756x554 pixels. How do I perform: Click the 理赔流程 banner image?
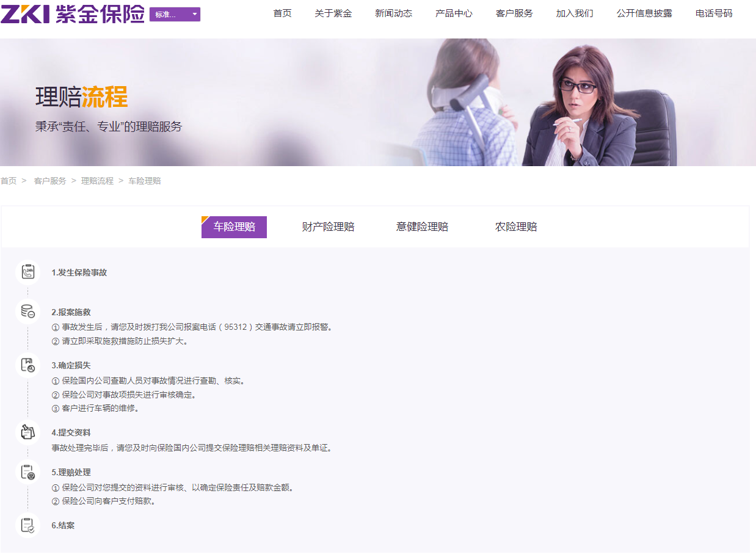pos(378,103)
